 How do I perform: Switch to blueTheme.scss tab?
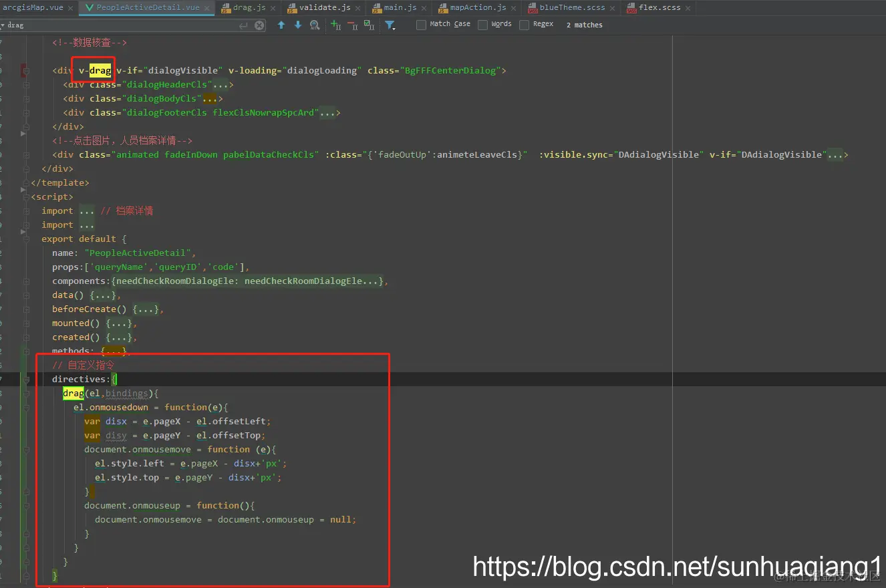pos(572,8)
